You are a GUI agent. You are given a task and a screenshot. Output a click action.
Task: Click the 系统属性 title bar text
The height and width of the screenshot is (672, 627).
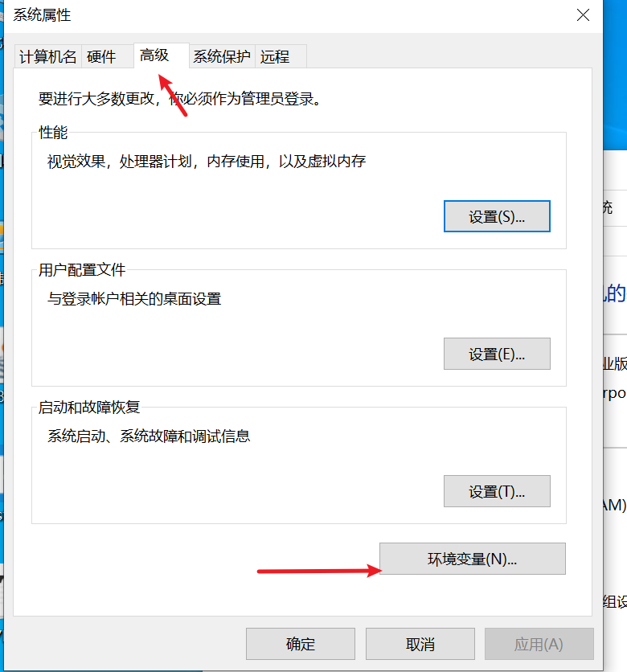pos(42,14)
